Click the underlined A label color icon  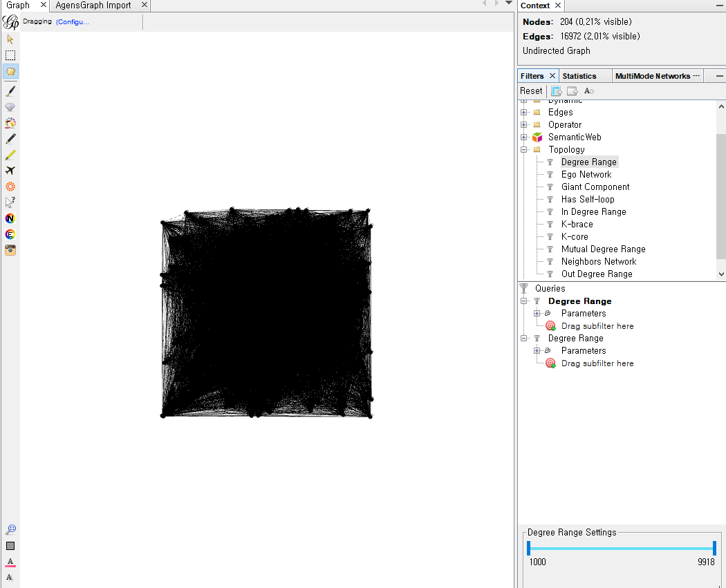pyautogui.click(x=10, y=562)
